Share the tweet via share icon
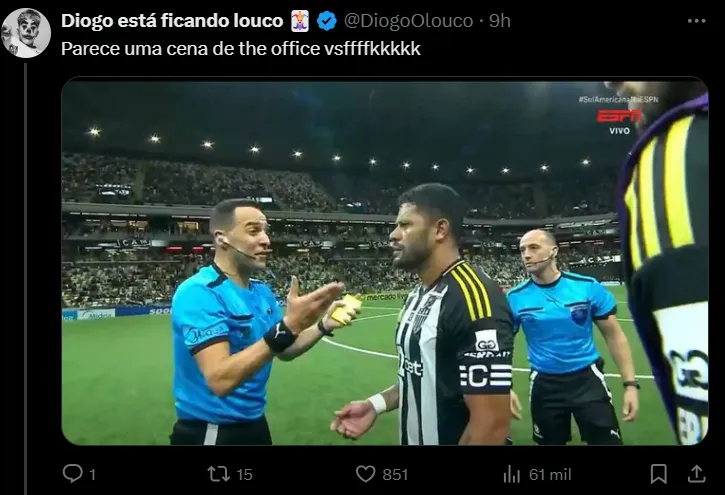The width and height of the screenshot is (725, 495). pos(696,474)
